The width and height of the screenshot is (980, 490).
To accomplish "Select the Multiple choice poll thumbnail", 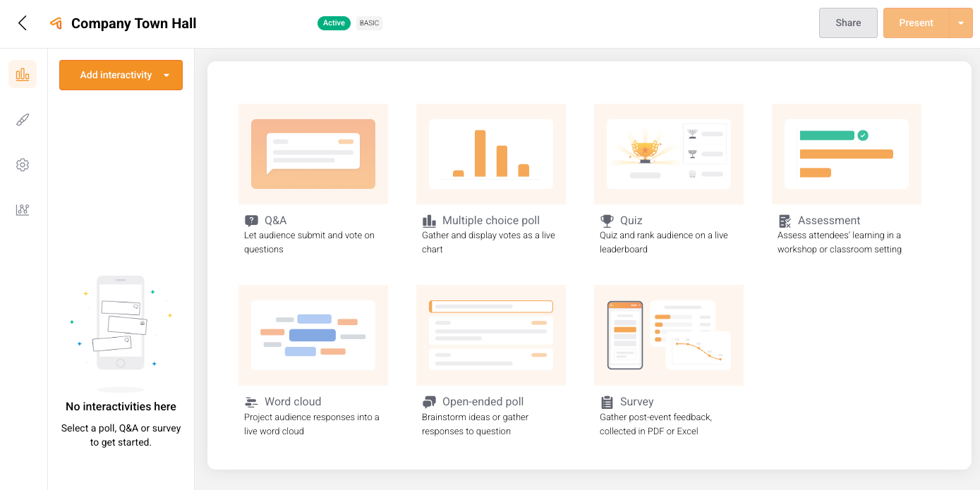I will pos(491,154).
